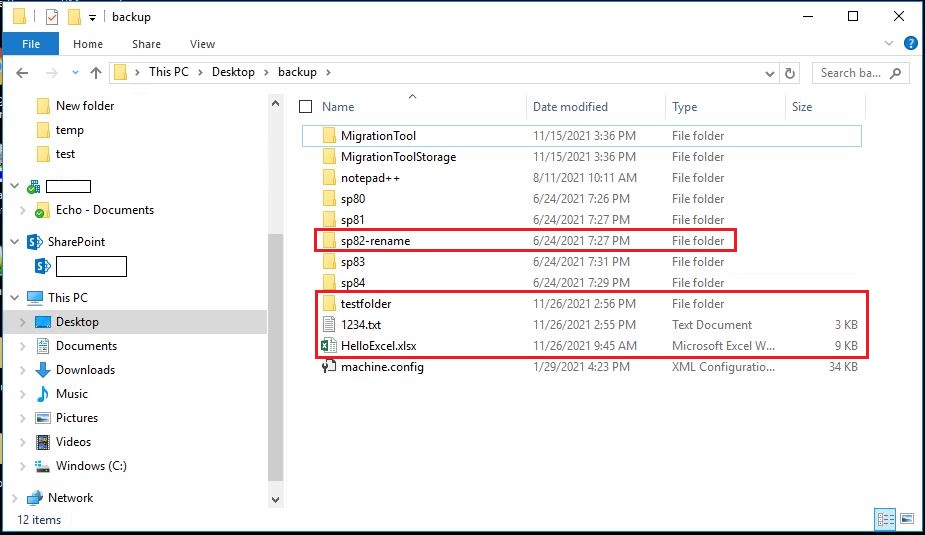Switch to the View ribbon tab

(202, 44)
